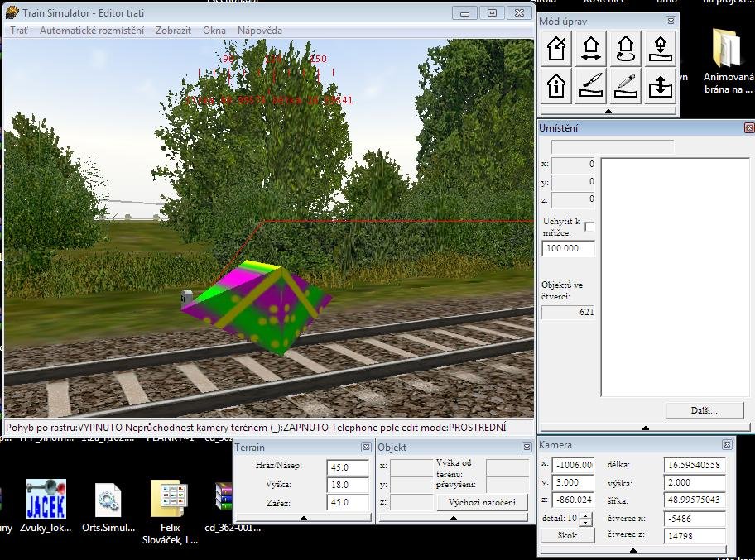The image size is (755, 560).
Task: Open the object info mode icon
Action: pos(556,86)
